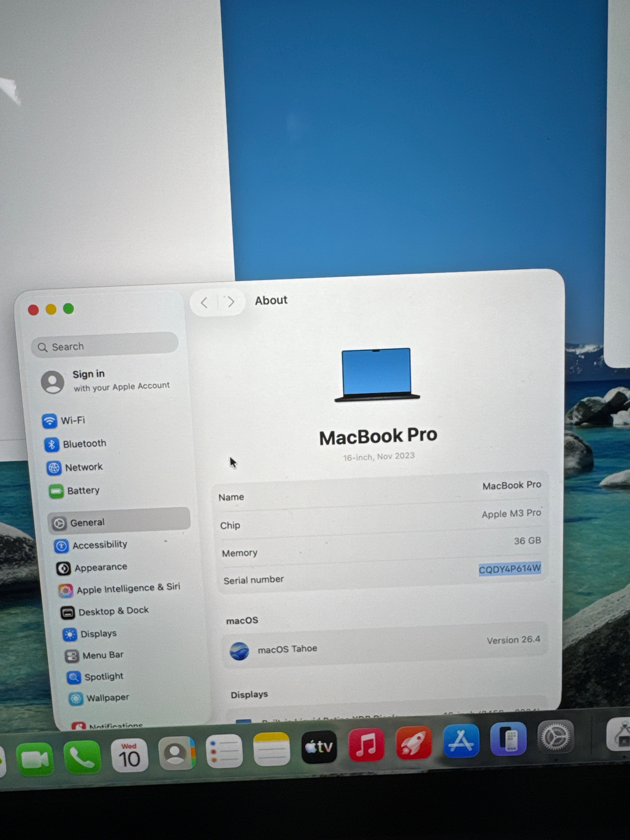Screen dimensions: 630x840
Task: Open Wallpaper settings
Action: click(x=99, y=698)
